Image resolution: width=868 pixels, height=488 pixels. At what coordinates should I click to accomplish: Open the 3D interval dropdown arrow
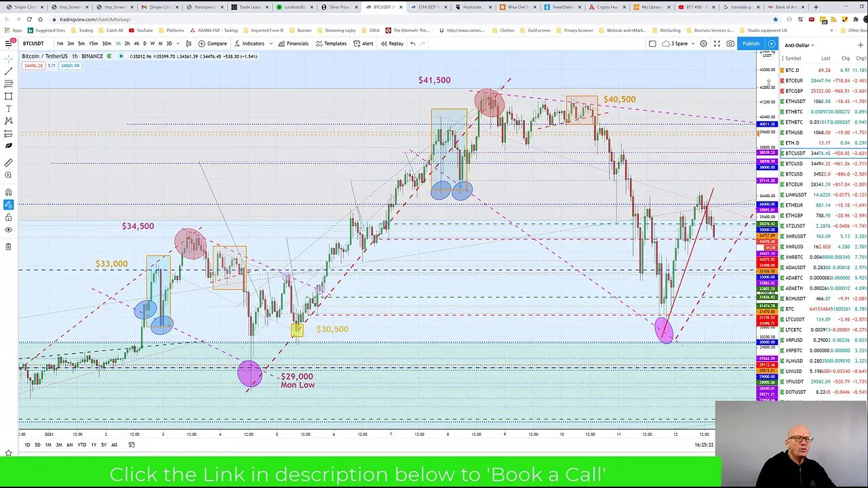pyautogui.click(x=178, y=43)
